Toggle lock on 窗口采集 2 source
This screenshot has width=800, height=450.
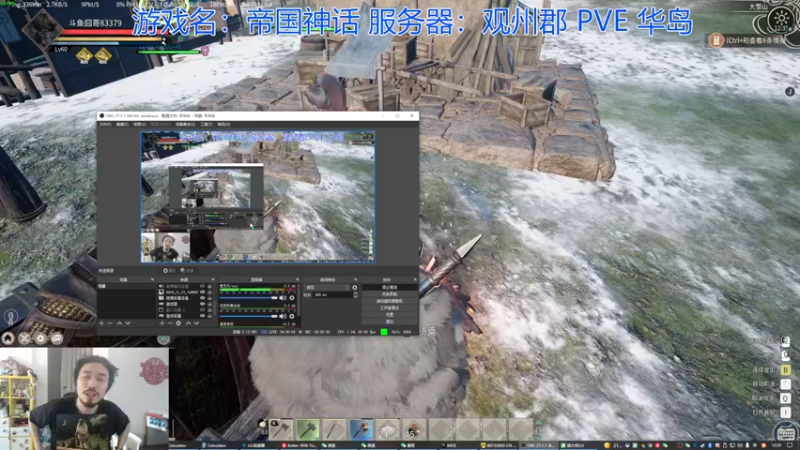point(209,310)
